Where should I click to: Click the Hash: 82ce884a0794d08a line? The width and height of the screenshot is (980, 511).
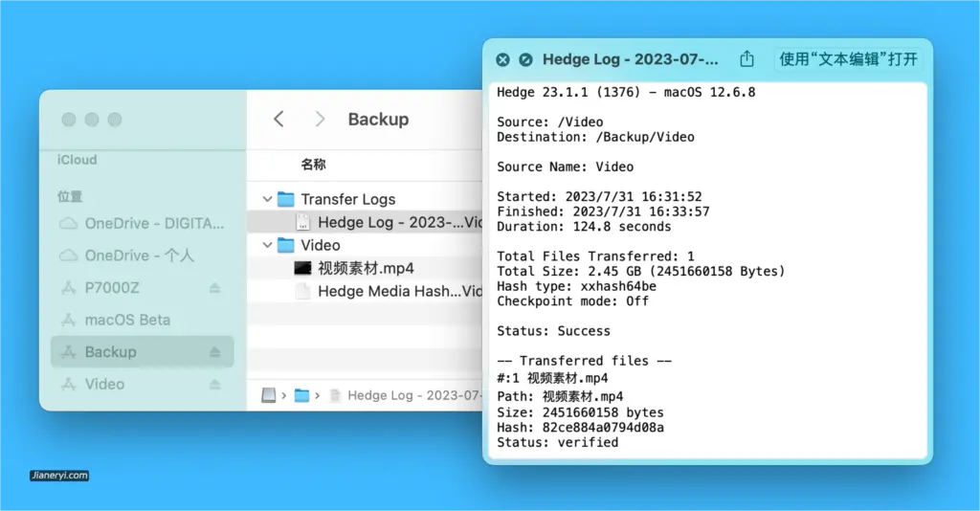(580, 428)
